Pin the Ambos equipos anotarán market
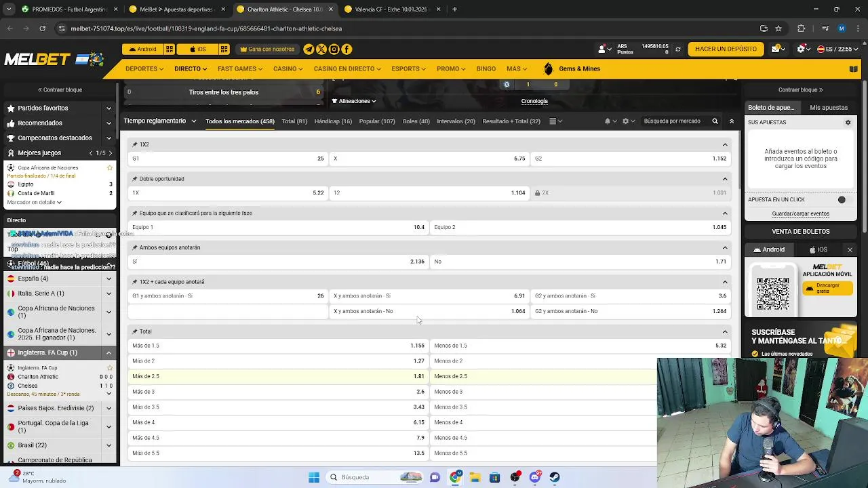Screen dimensions: 868x488 134,247
